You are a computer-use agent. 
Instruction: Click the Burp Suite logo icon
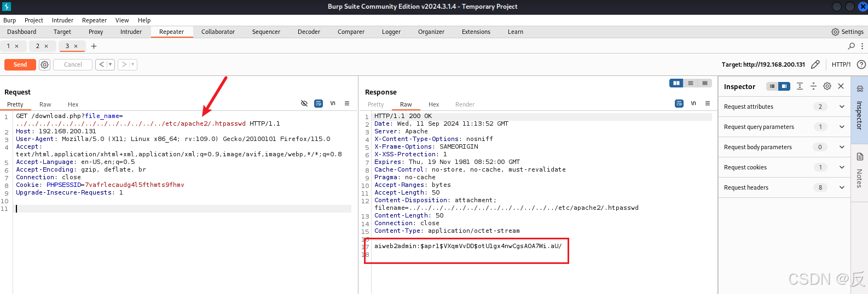coord(7,7)
